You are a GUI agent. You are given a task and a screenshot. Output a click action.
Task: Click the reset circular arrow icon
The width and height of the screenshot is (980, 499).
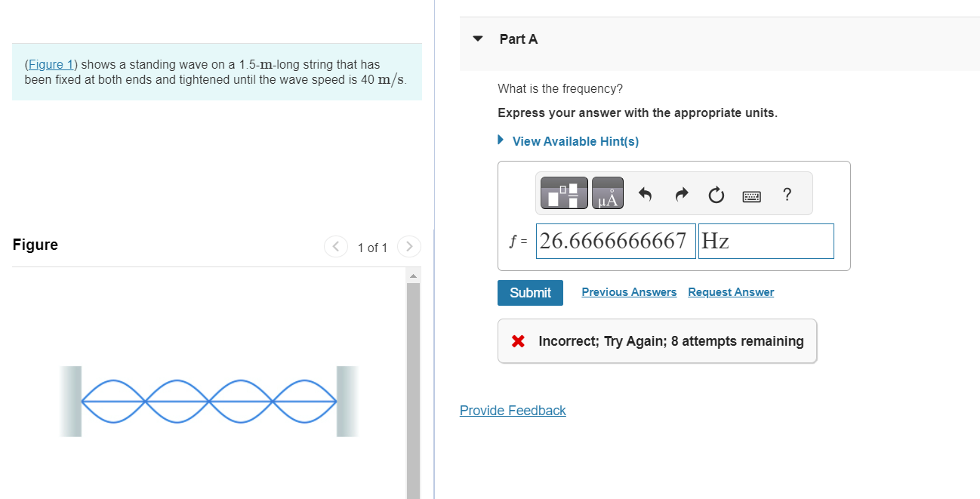tap(716, 196)
